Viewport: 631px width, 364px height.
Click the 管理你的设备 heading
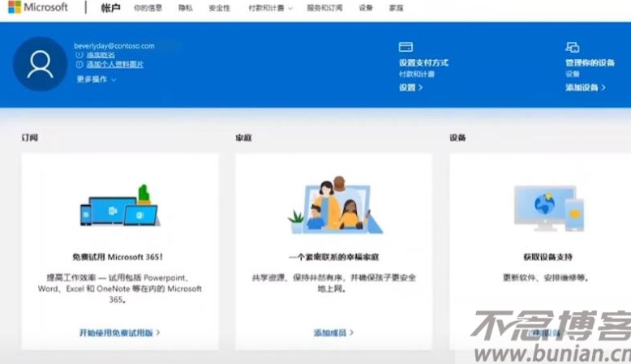pos(590,62)
